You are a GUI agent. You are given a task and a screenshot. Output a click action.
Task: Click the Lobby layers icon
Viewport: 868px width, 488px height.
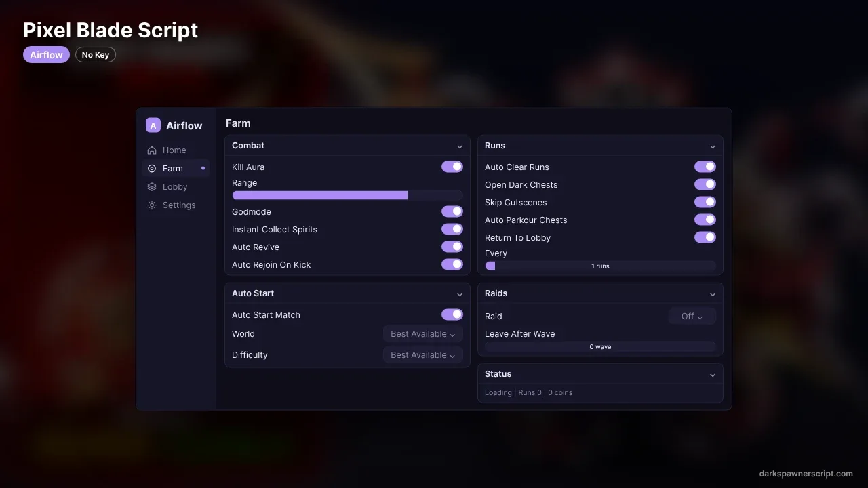pyautogui.click(x=152, y=187)
